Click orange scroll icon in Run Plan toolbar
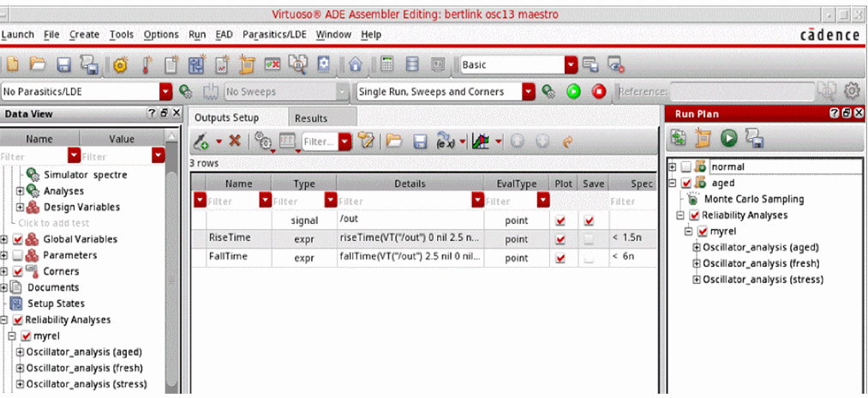The height and width of the screenshot is (398, 868). coord(703,138)
